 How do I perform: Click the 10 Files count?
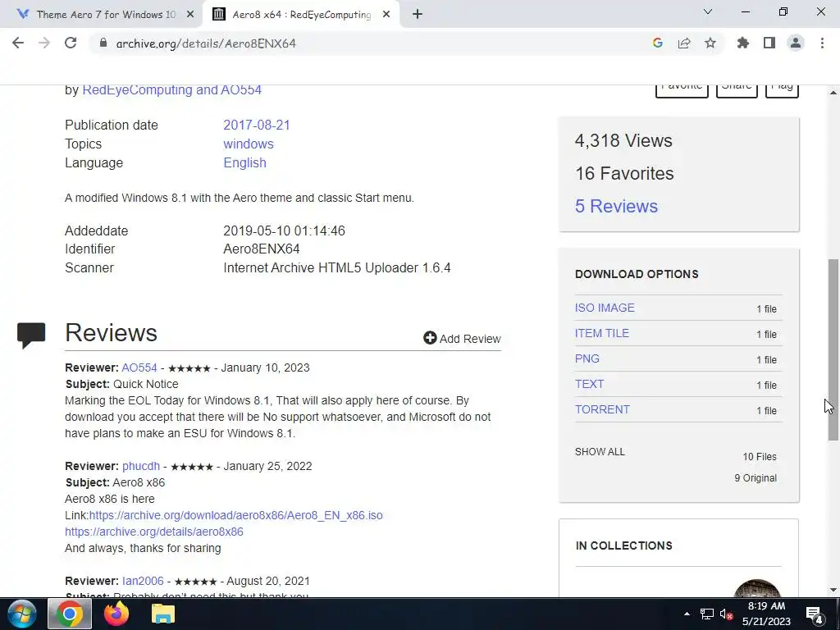click(x=759, y=456)
